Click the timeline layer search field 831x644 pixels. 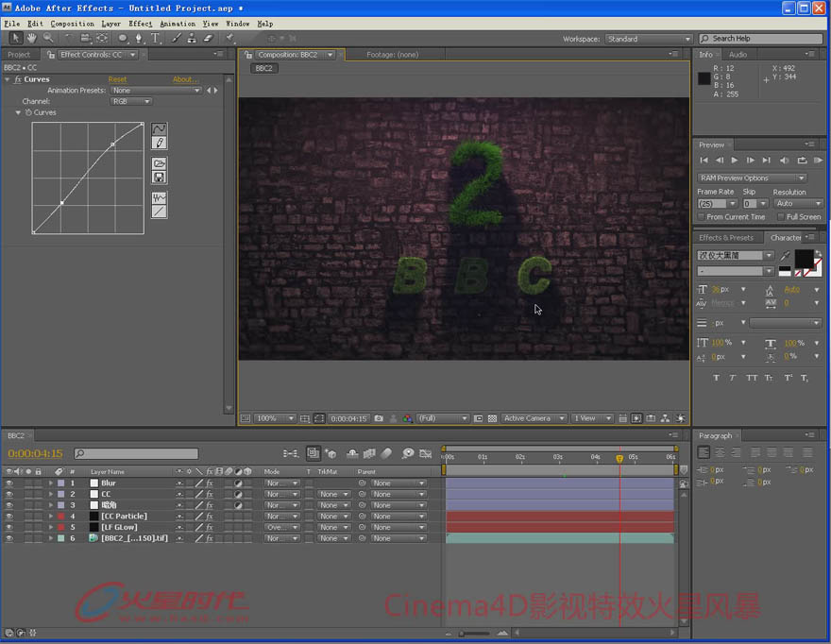[x=136, y=453]
